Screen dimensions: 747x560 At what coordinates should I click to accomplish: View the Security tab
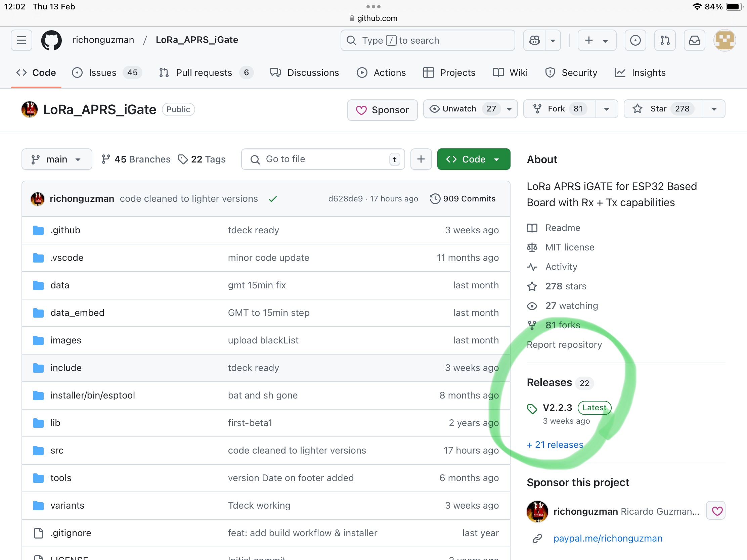tap(571, 73)
